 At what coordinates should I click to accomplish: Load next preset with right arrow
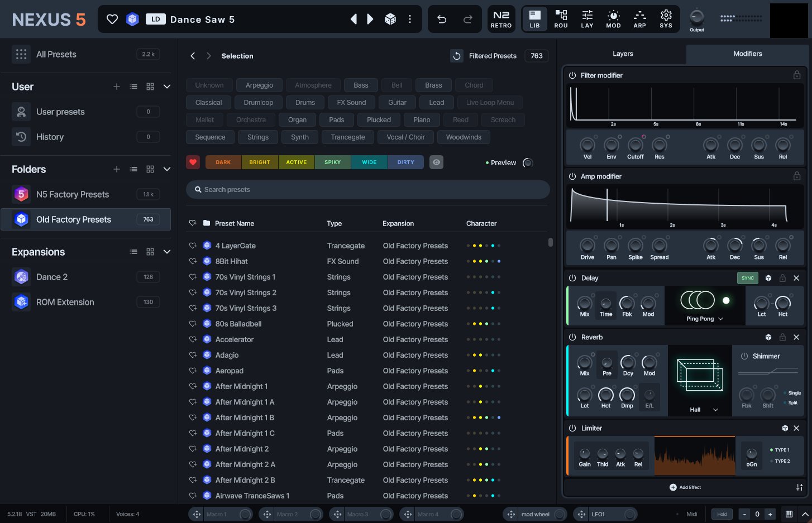[x=370, y=20]
